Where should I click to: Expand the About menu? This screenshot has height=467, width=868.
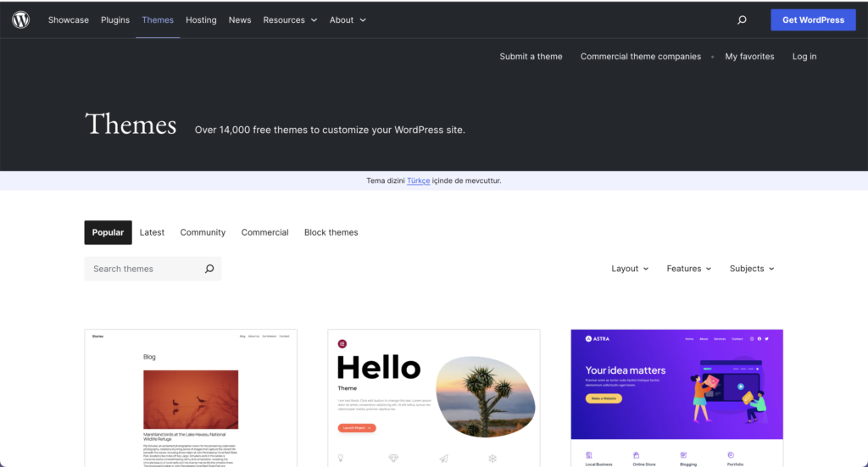(x=348, y=19)
